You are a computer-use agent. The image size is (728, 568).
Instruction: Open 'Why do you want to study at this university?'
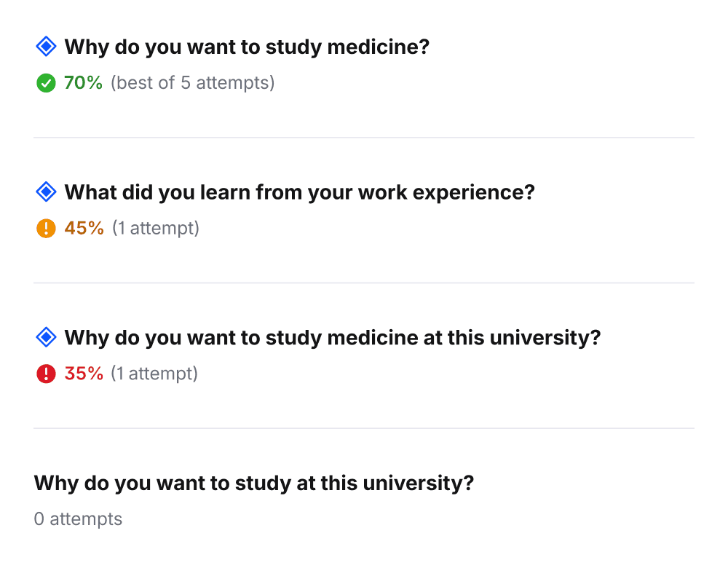point(253,483)
